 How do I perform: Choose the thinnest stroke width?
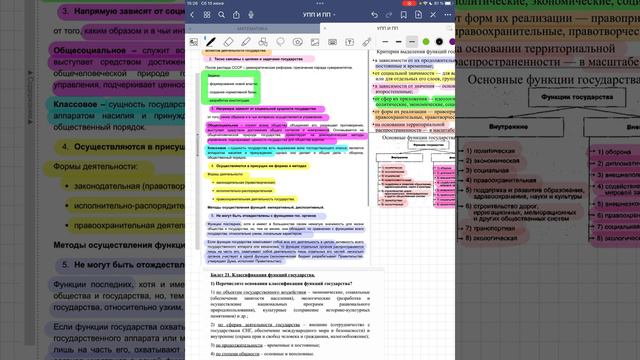click(x=385, y=42)
